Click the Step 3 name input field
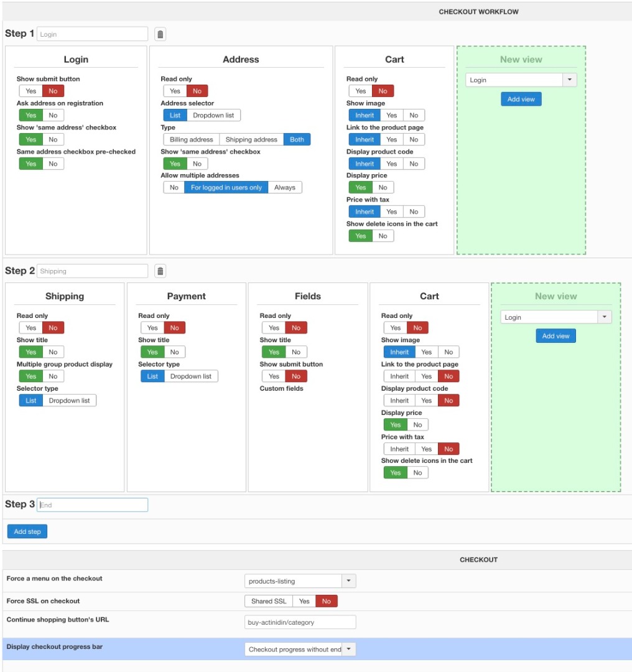The image size is (632, 672). (92, 505)
